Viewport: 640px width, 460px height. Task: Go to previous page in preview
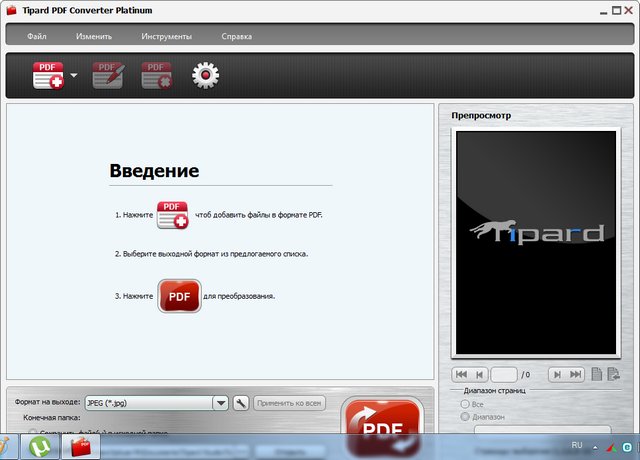point(481,374)
